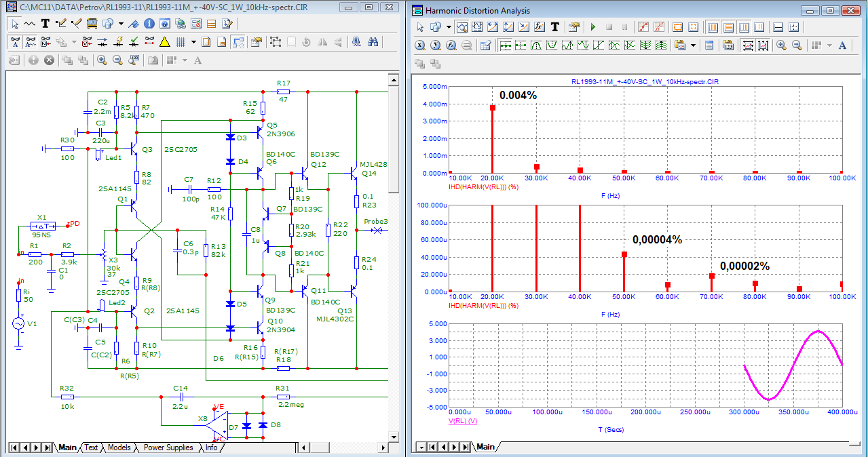Open the dropdown beside the analysis tile icon
Viewport: 868px width, 457px height.
pos(829,45)
